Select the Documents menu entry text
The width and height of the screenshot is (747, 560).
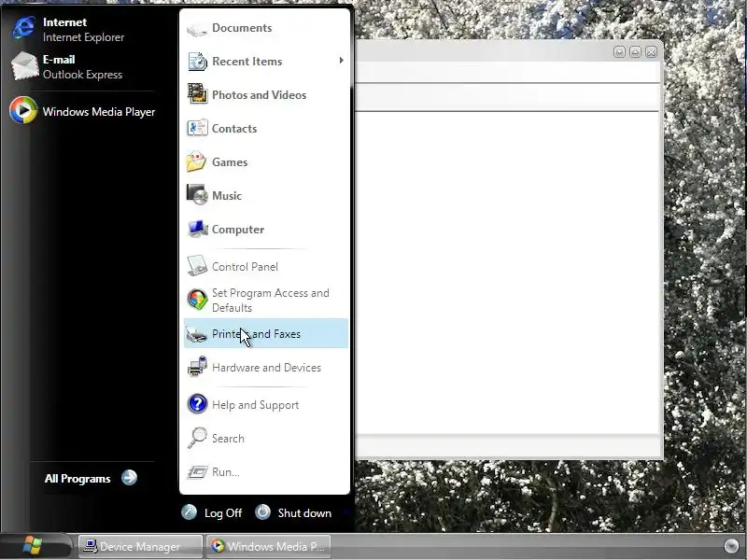click(x=242, y=28)
